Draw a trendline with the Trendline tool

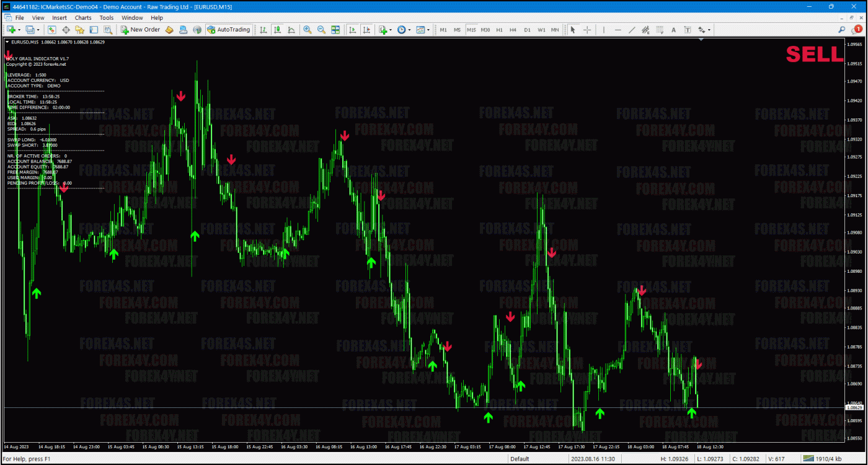tap(632, 30)
